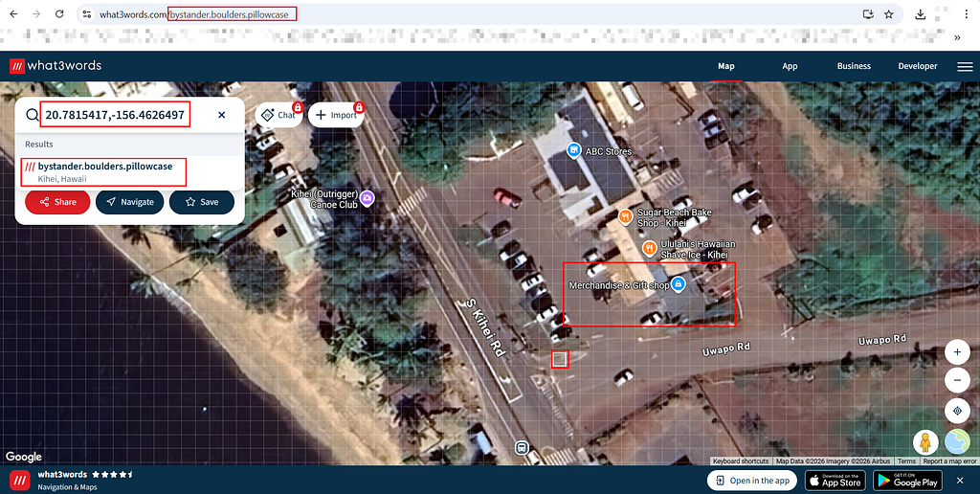
Task: Click the Google logo on map
Action: point(24,457)
